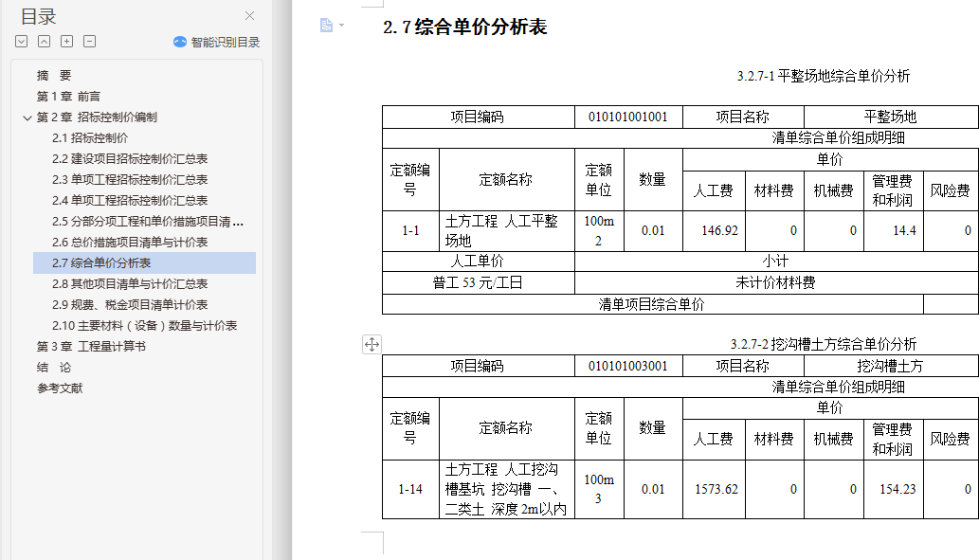The width and height of the screenshot is (979, 560).
Task: Open 参考文献 in outline
Action: [x=60, y=388]
